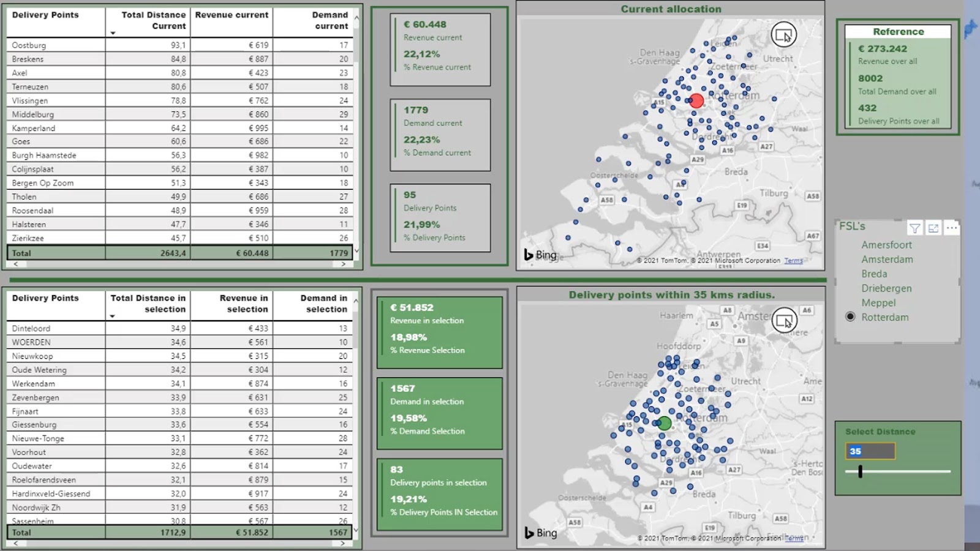
Task: Click the 83 Delivery points in selection card
Action: (x=439, y=494)
